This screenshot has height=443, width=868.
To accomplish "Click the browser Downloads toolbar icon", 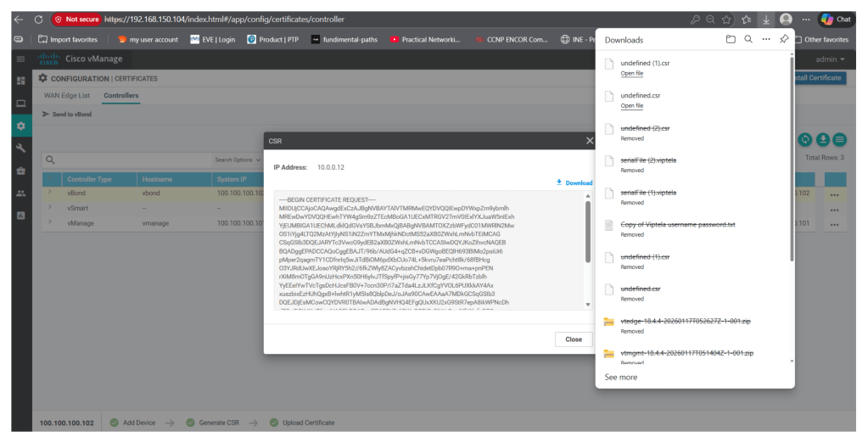I will (x=764, y=19).
